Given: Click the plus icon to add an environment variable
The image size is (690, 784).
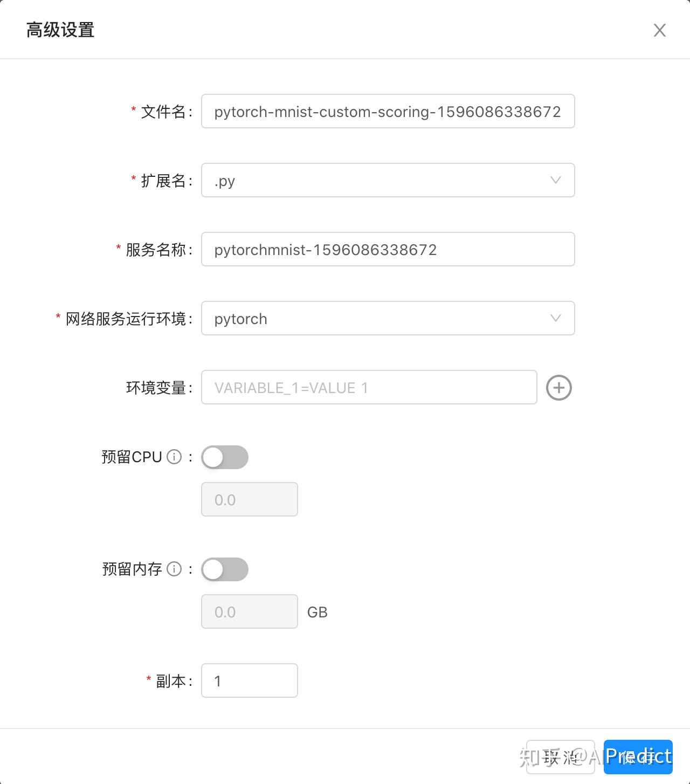Looking at the screenshot, I should [559, 388].
